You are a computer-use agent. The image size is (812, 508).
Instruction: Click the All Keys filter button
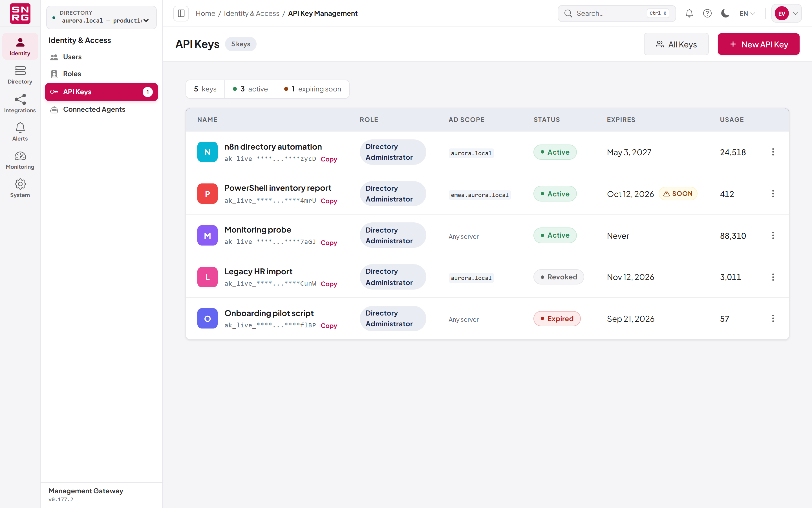coord(676,44)
